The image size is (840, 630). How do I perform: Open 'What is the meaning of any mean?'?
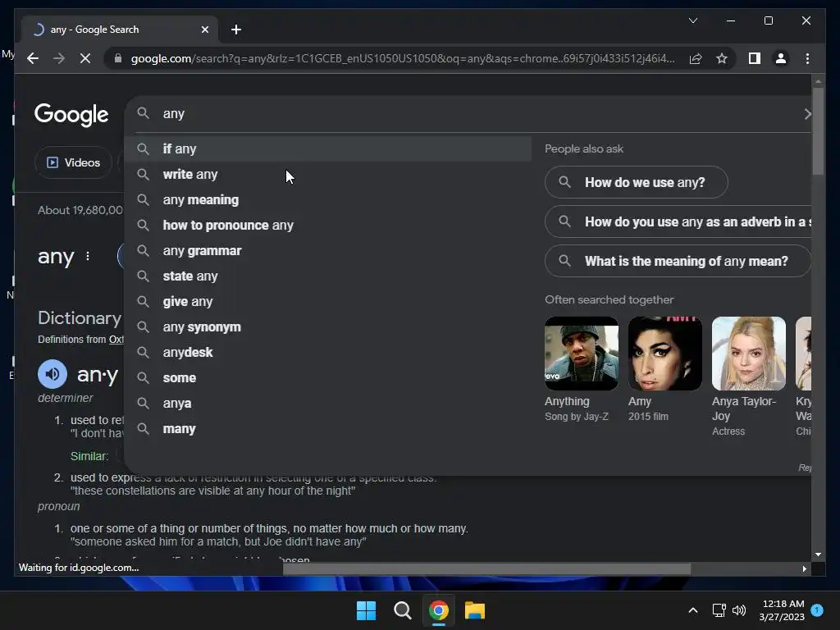click(x=678, y=261)
